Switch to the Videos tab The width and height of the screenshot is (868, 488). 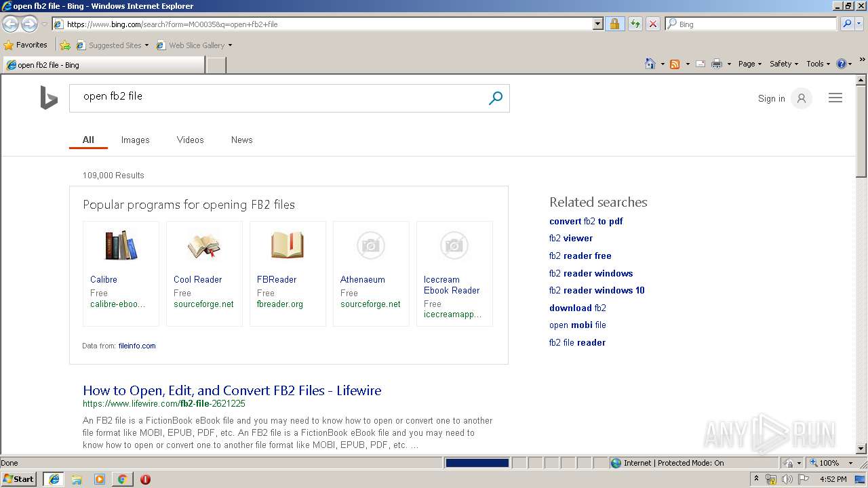190,140
